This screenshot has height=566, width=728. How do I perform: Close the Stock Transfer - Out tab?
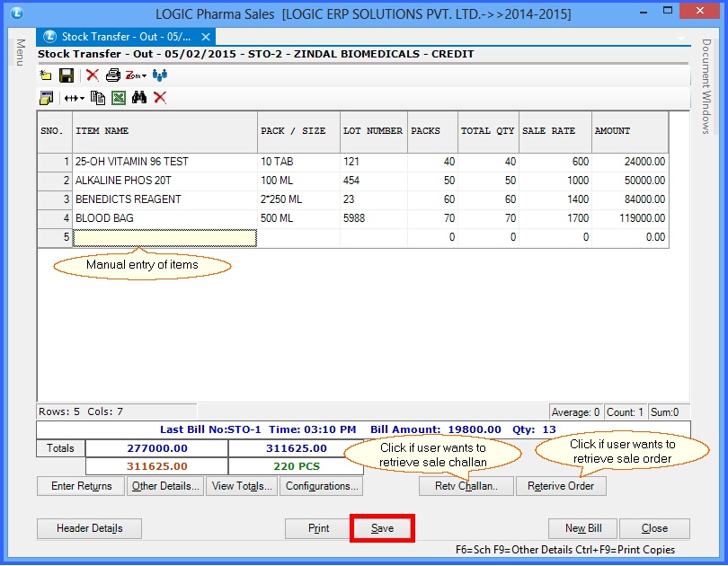pos(206,37)
